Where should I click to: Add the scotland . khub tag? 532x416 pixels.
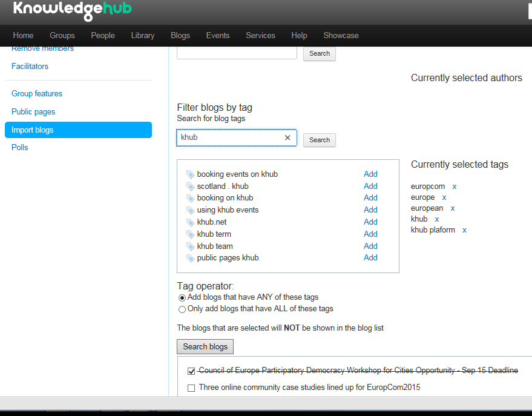click(x=370, y=187)
